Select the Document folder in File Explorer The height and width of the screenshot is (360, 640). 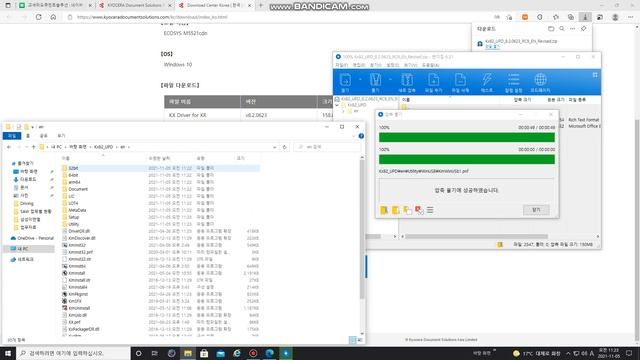pyautogui.click(x=78, y=189)
